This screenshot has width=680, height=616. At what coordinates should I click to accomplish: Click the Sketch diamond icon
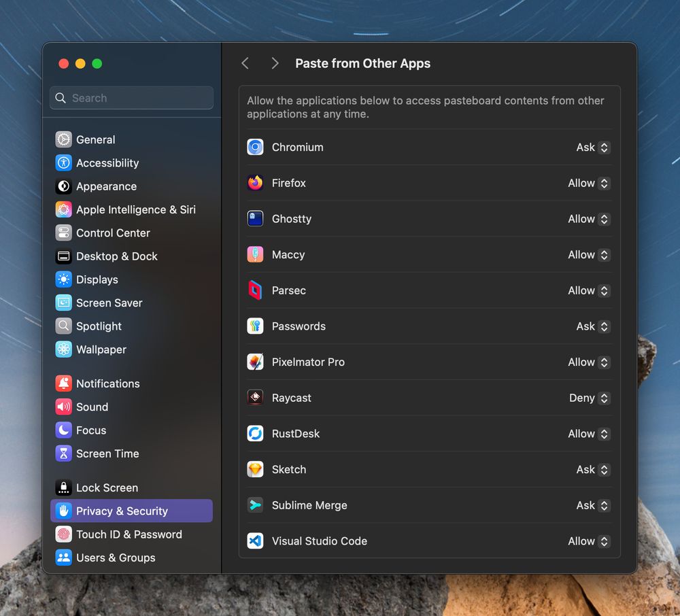tap(255, 469)
